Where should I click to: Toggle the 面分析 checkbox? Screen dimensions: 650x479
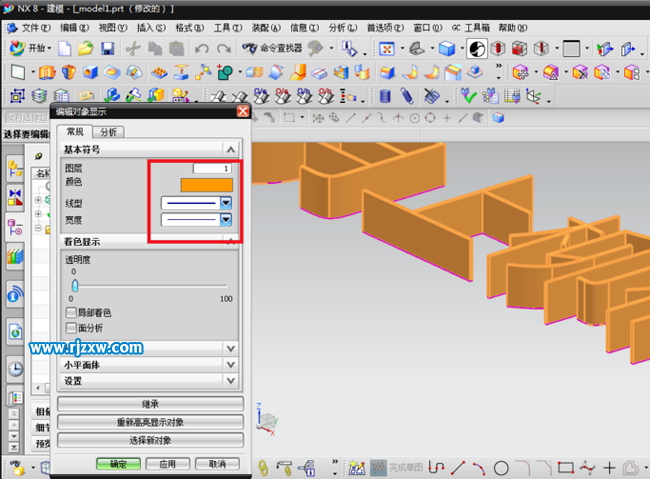pos(71,328)
